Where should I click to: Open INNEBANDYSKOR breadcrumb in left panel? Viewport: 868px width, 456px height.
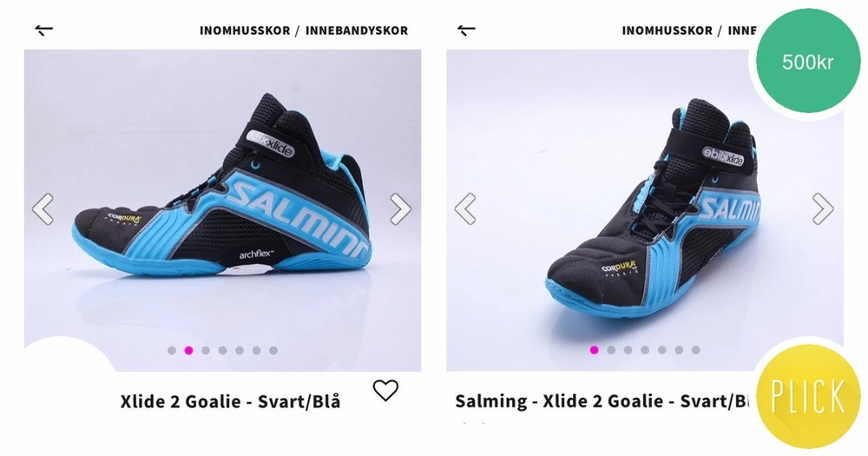tap(357, 30)
